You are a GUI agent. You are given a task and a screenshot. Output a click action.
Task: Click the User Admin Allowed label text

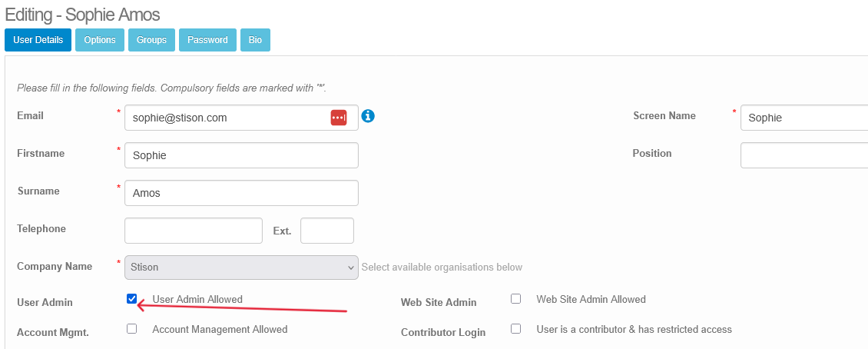pos(197,300)
